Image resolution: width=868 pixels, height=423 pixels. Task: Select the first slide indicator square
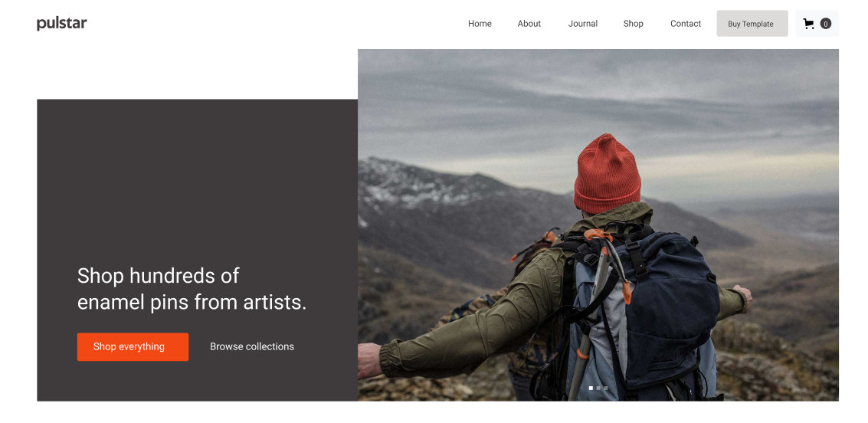point(591,388)
